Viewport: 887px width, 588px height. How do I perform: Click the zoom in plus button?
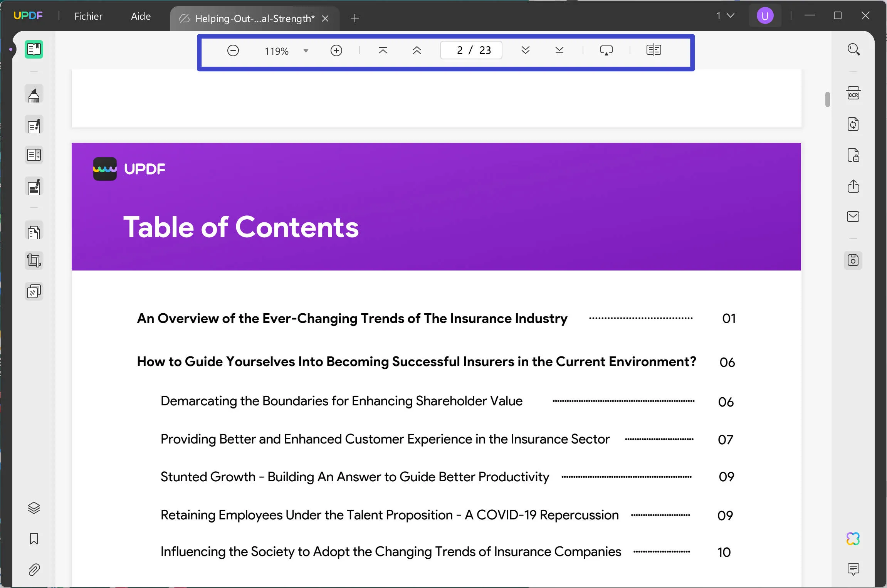pyautogui.click(x=336, y=50)
